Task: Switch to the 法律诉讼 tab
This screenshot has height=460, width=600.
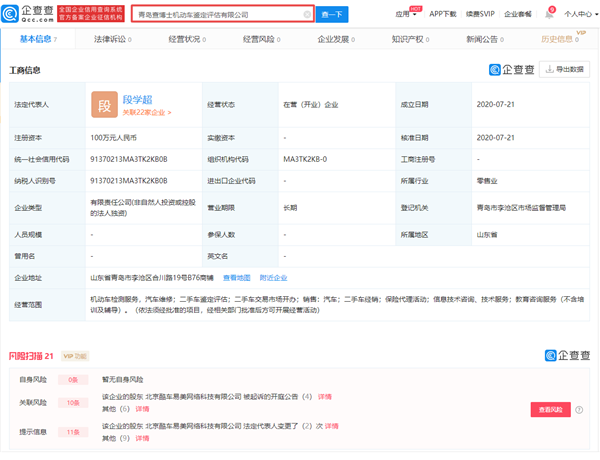Action: tap(112, 39)
